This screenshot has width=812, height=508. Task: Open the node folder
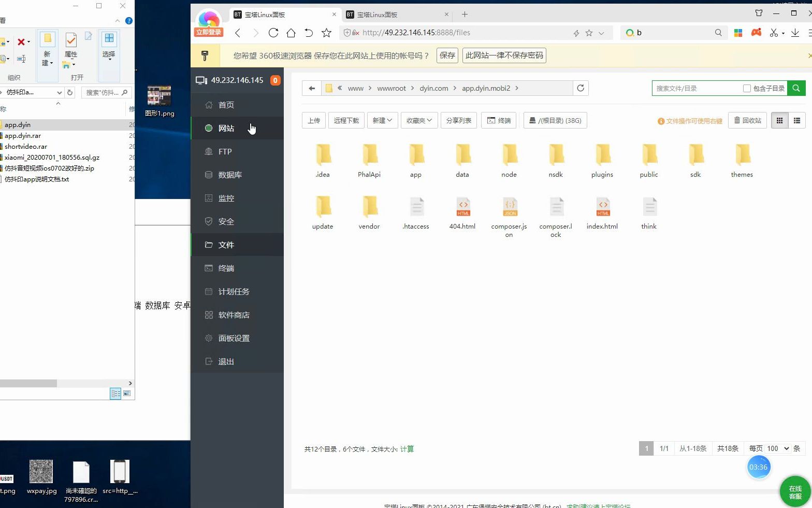click(509, 161)
